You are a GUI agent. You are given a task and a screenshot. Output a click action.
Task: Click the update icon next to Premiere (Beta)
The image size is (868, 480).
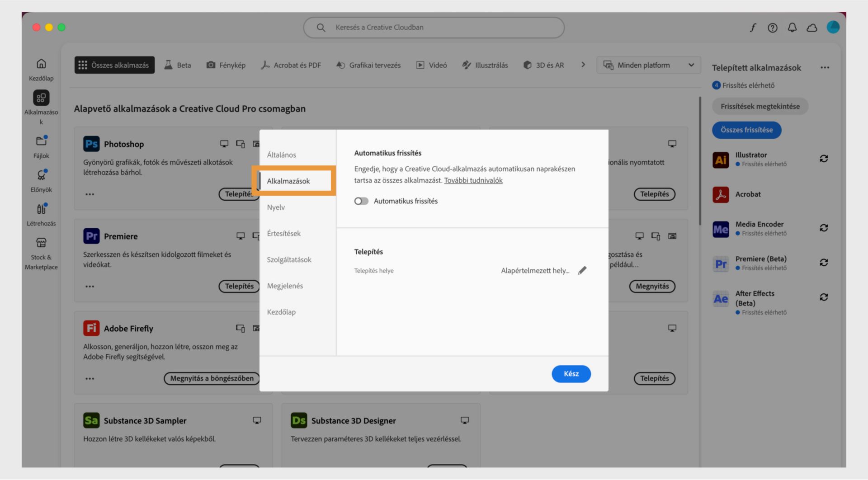click(x=824, y=263)
